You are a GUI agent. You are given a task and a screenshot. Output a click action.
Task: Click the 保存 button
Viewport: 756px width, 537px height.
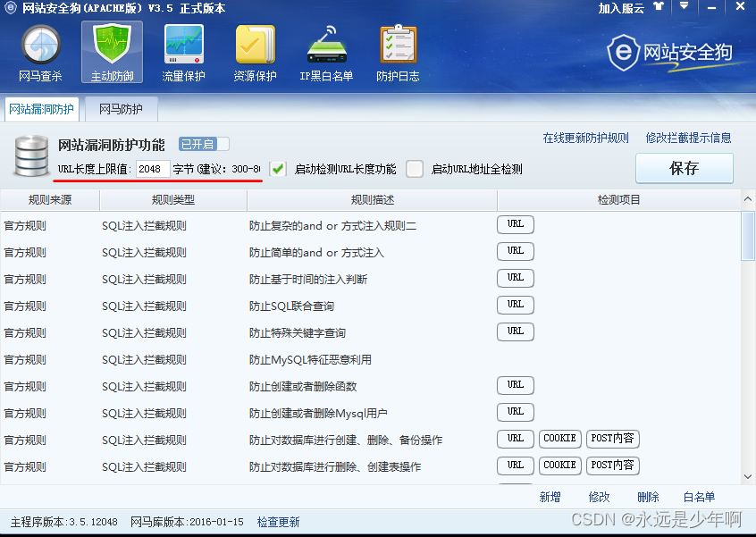685,168
